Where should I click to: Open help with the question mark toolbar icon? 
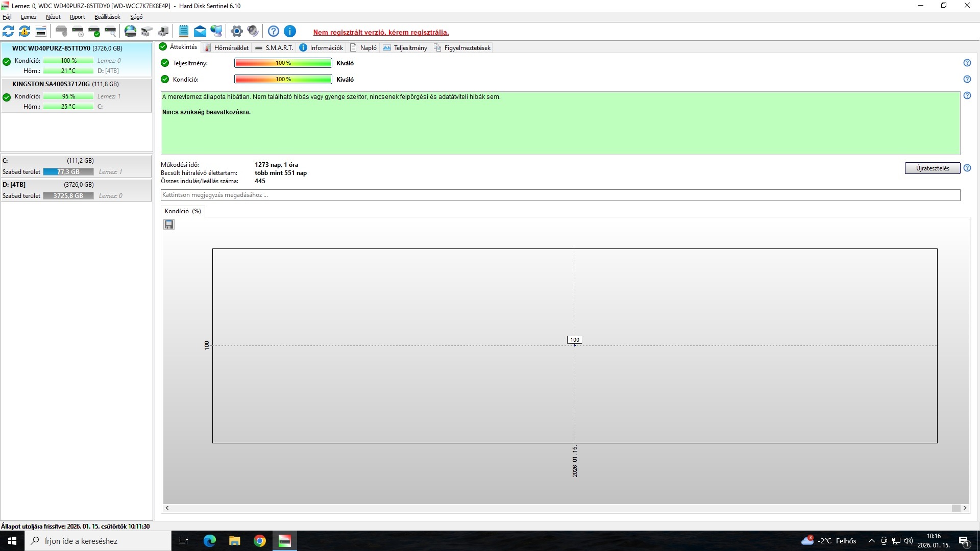[x=274, y=31]
